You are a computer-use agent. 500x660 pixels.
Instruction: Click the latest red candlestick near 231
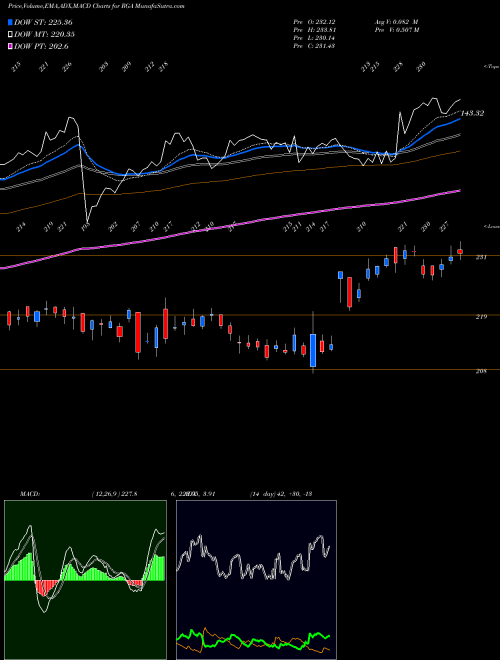pos(460,251)
